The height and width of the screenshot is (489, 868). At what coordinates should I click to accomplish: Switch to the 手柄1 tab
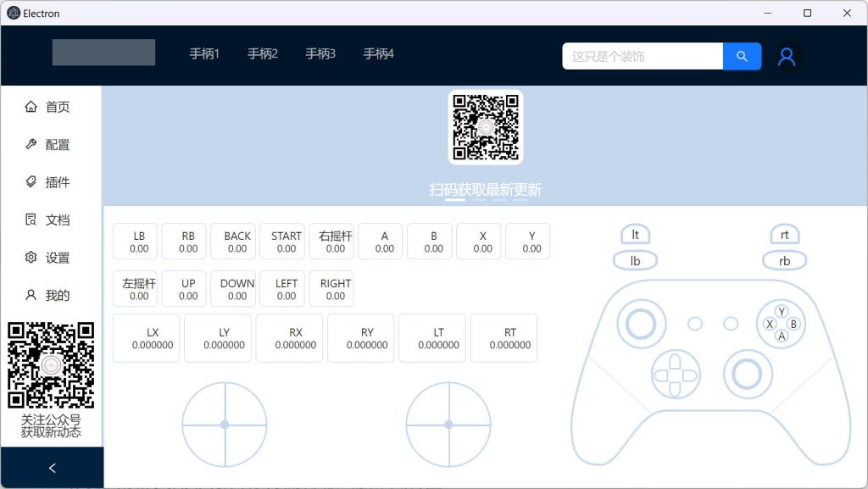[204, 53]
